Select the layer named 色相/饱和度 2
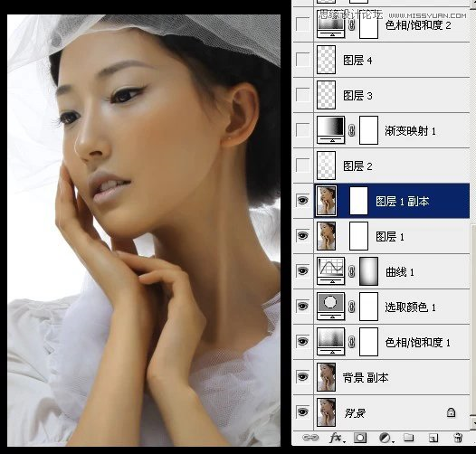The height and width of the screenshot is (454, 476). click(x=418, y=25)
